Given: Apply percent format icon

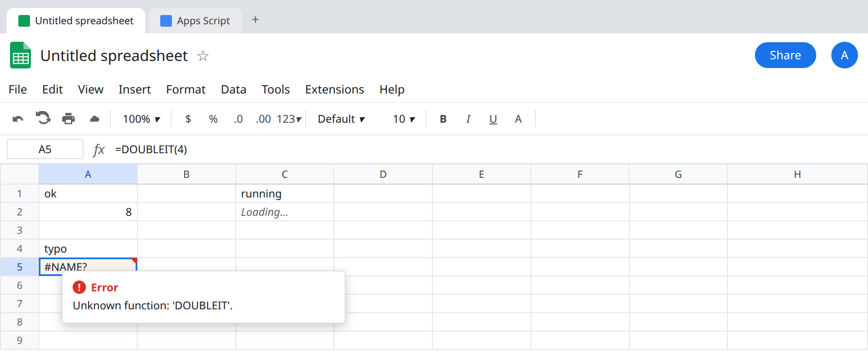Looking at the screenshot, I should coord(213,119).
